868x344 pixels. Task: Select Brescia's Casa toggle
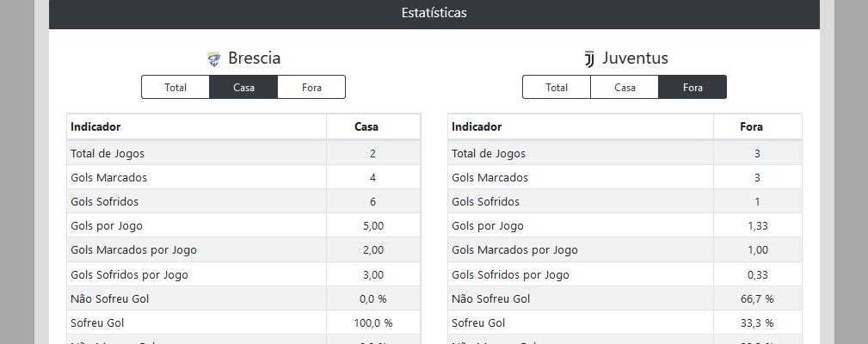coord(243,87)
